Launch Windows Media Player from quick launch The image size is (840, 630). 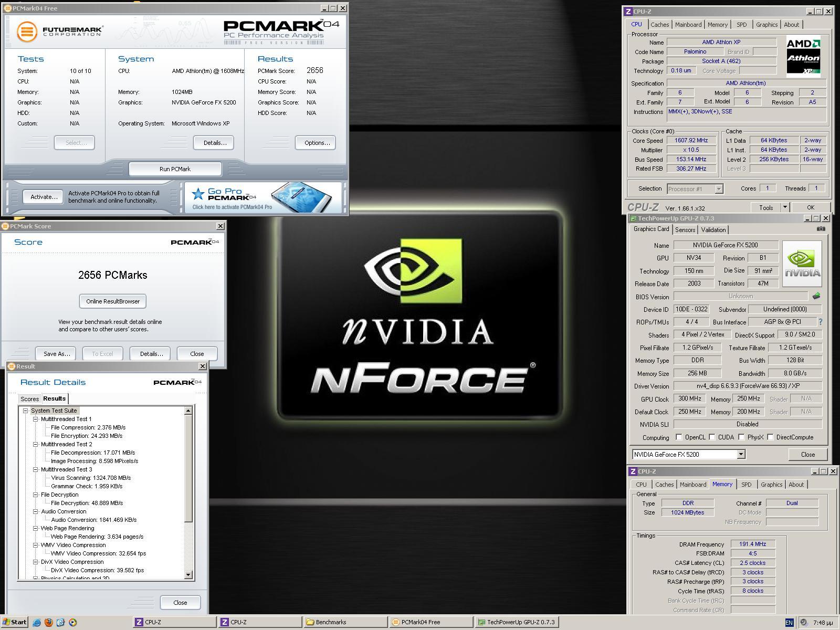[73, 622]
